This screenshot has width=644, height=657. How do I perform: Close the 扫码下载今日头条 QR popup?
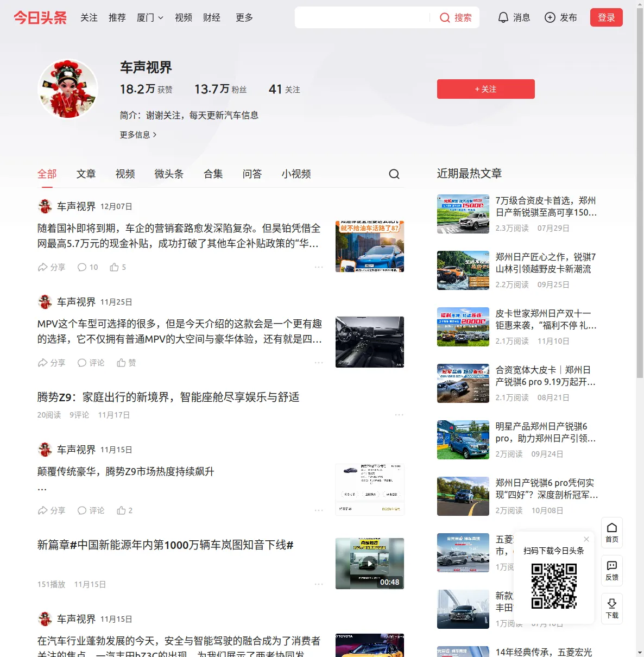pyautogui.click(x=586, y=539)
